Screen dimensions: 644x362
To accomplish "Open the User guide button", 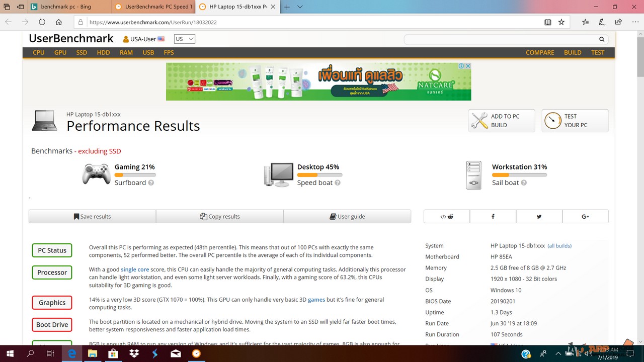I will click(347, 217).
